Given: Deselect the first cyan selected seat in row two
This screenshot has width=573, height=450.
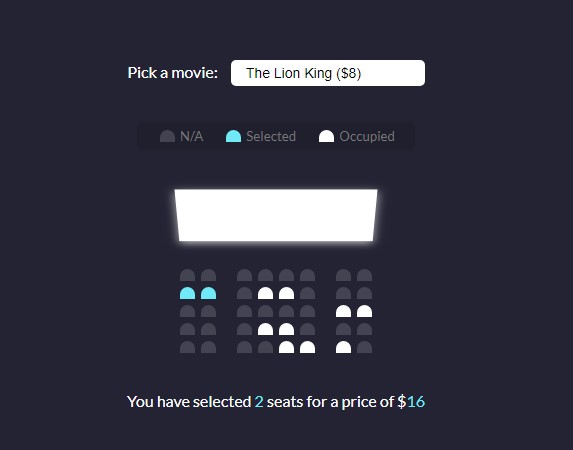Looking at the screenshot, I should pyautogui.click(x=187, y=293).
